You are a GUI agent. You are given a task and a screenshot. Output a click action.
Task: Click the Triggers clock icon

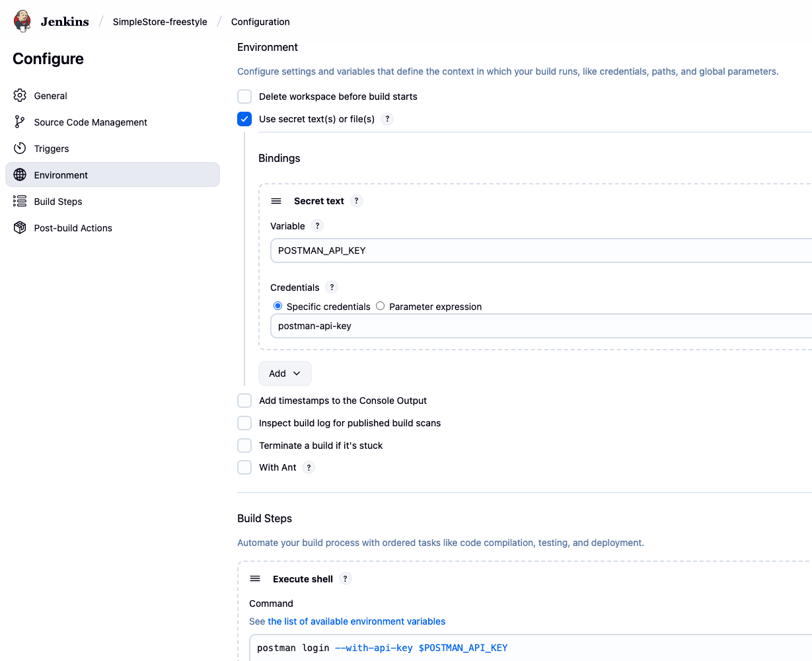pyautogui.click(x=20, y=148)
